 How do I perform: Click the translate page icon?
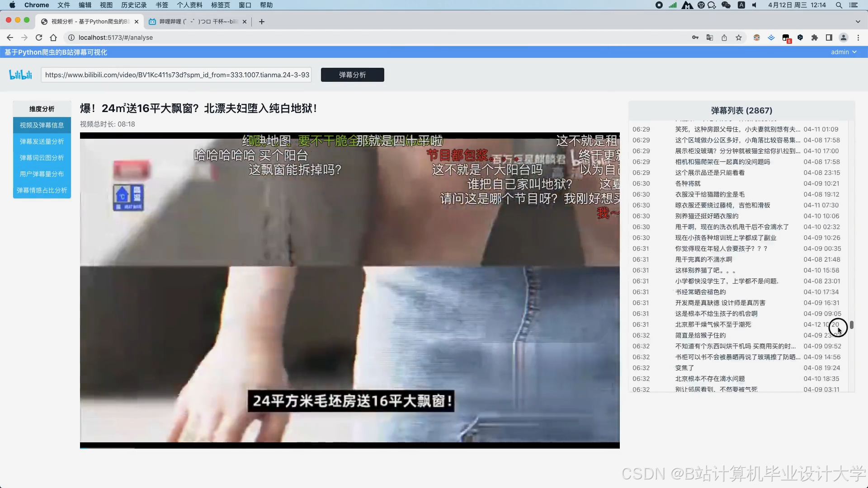click(710, 38)
